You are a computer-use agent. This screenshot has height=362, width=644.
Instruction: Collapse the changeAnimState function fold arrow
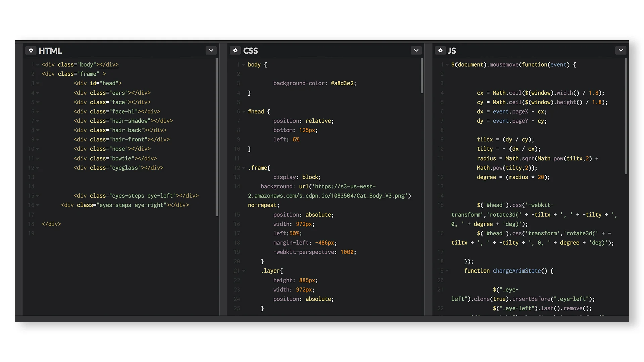coord(447,270)
